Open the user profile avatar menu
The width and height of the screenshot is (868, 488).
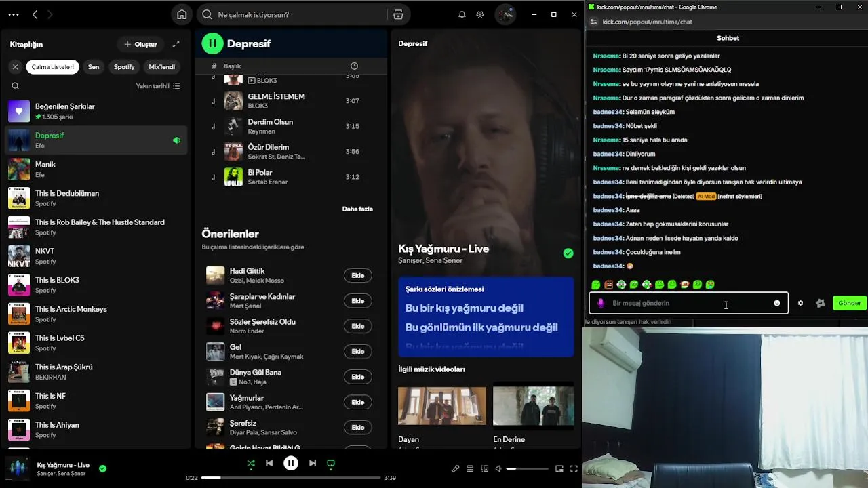coord(505,14)
